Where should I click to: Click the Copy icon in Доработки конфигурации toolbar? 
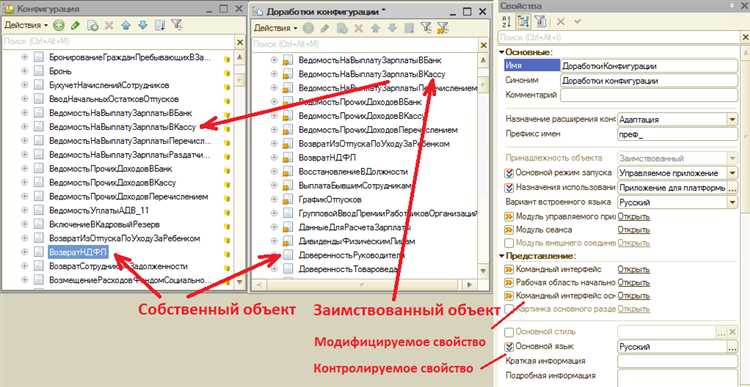tap(342, 28)
